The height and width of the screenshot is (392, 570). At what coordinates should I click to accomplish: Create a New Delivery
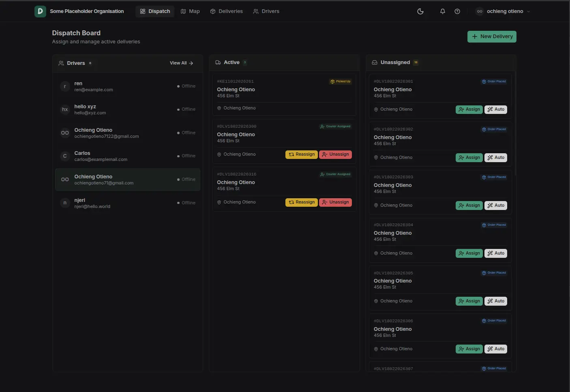coord(492,36)
